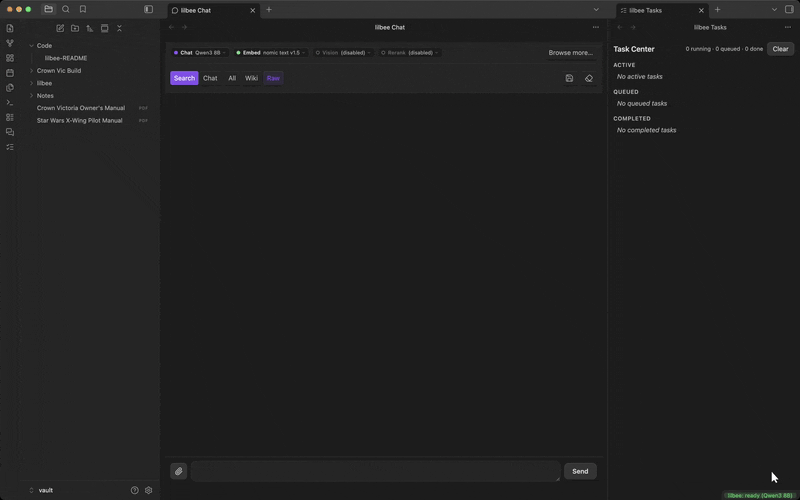Open the Chat model Qwen3 8B dropdown
Screen dimensions: 800x500
pos(199,53)
